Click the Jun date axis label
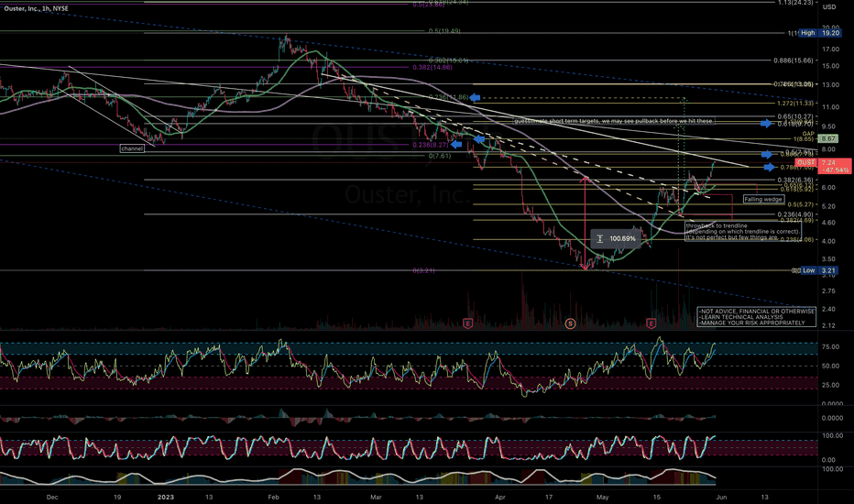The image size is (854, 504). coord(721,497)
